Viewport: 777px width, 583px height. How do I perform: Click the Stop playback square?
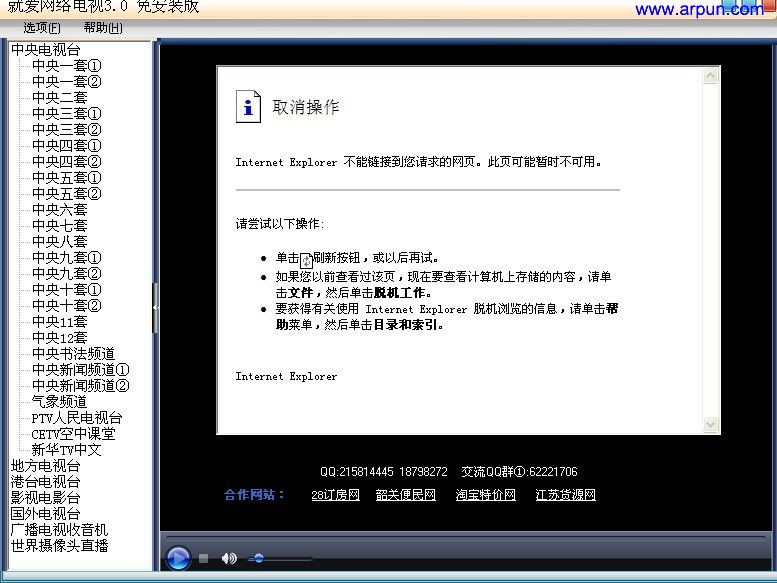tap(203, 558)
